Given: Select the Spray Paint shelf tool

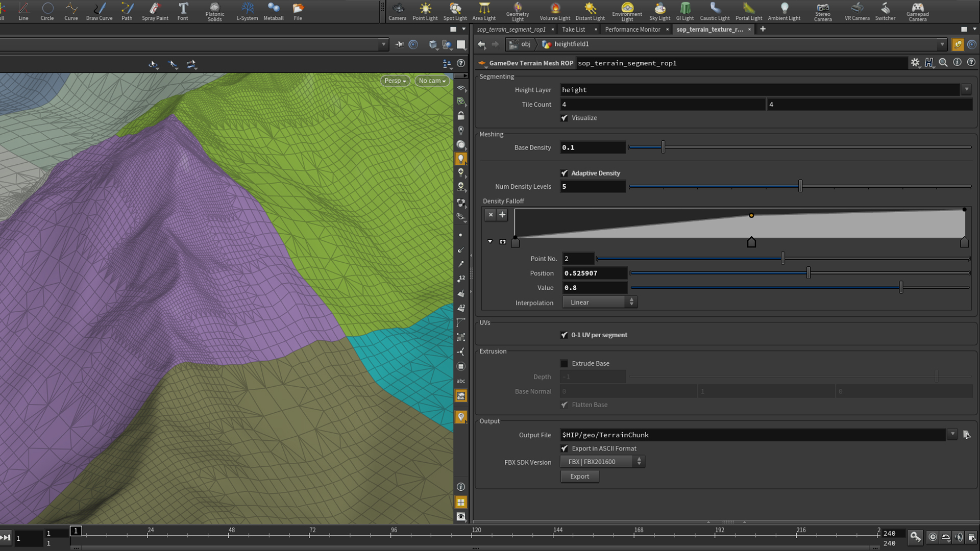Looking at the screenshot, I should (x=155, y=11).
